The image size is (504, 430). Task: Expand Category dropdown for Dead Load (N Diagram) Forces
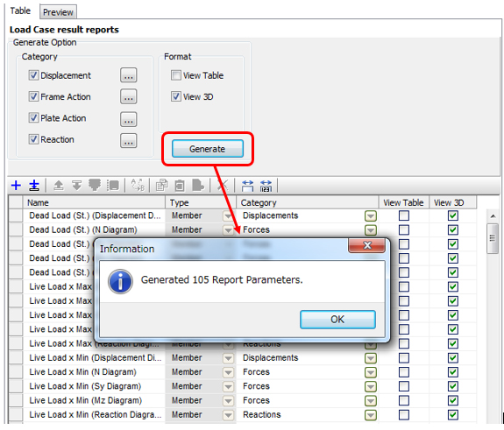point(371,230)
